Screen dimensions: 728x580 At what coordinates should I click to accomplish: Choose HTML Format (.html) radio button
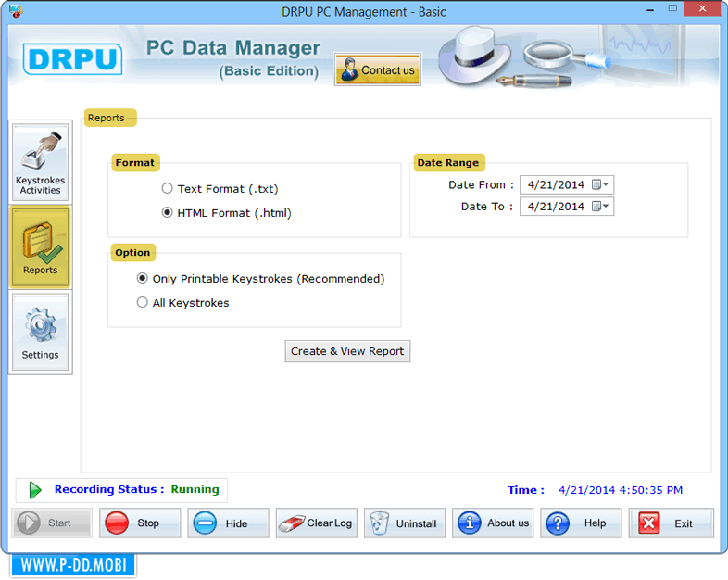click(x=168, y=213)
